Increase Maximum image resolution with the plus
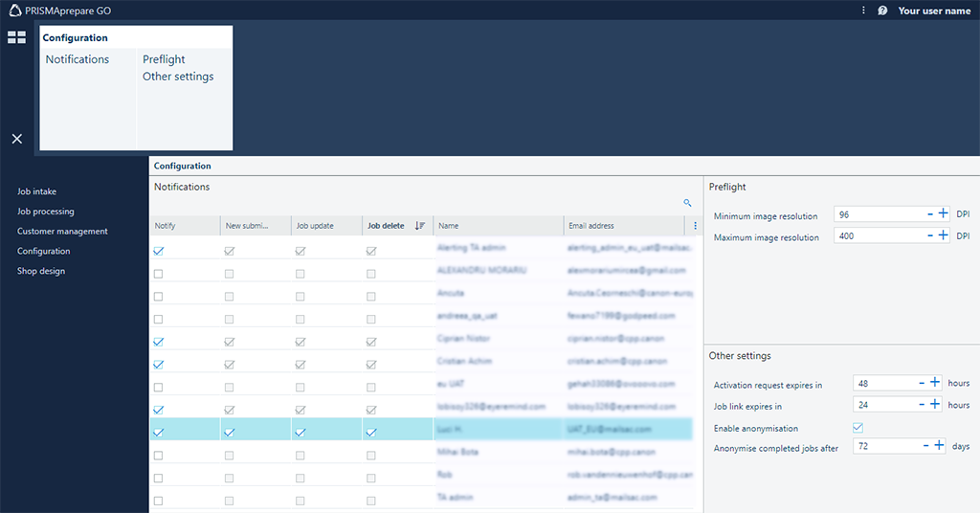The height and width of the screenshot is (513, 980). [x=943, y=234]
